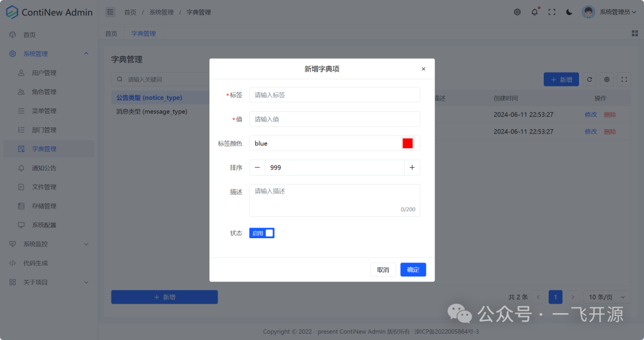Viewport: 644px width, 340px height.
Task: Close the 新增字典项 dialog with the X
Action: pos(423,69)
